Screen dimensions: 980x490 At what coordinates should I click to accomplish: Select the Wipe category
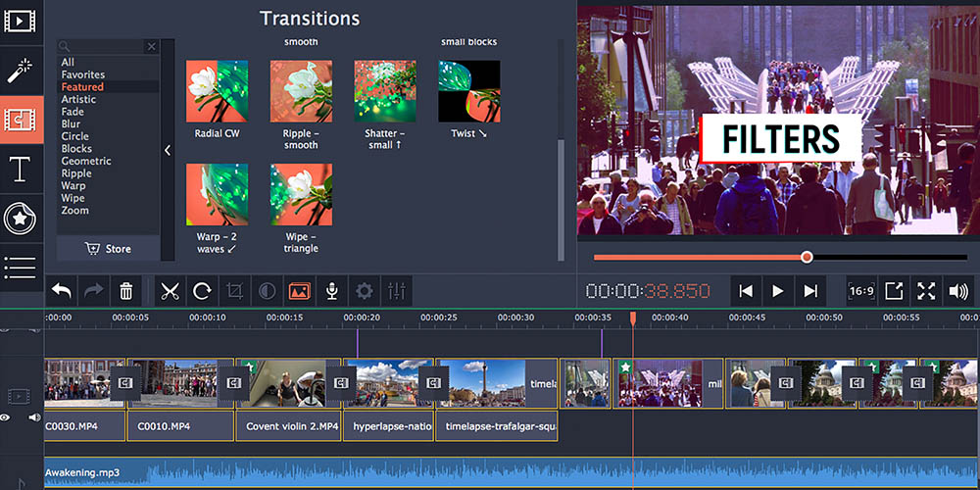(73, 198)
